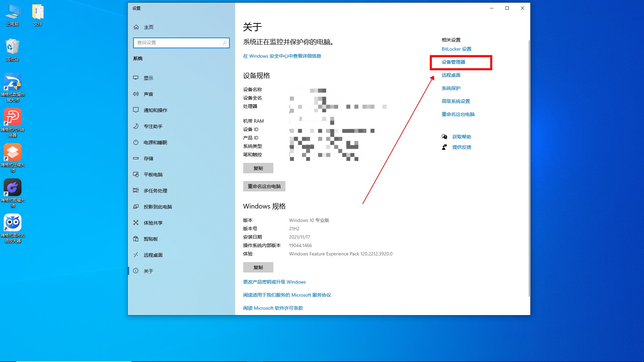Open 存储 (Storage) settings

pos(149,158)
